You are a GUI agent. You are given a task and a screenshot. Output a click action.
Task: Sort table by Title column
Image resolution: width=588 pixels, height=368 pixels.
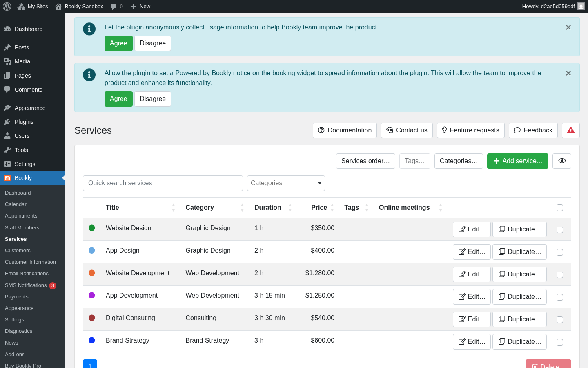pyautogui.click(x=141, y=208)
